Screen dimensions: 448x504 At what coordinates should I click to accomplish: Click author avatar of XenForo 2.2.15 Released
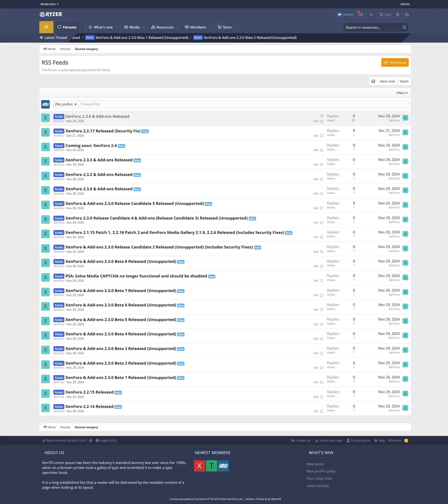click(45, 394)
